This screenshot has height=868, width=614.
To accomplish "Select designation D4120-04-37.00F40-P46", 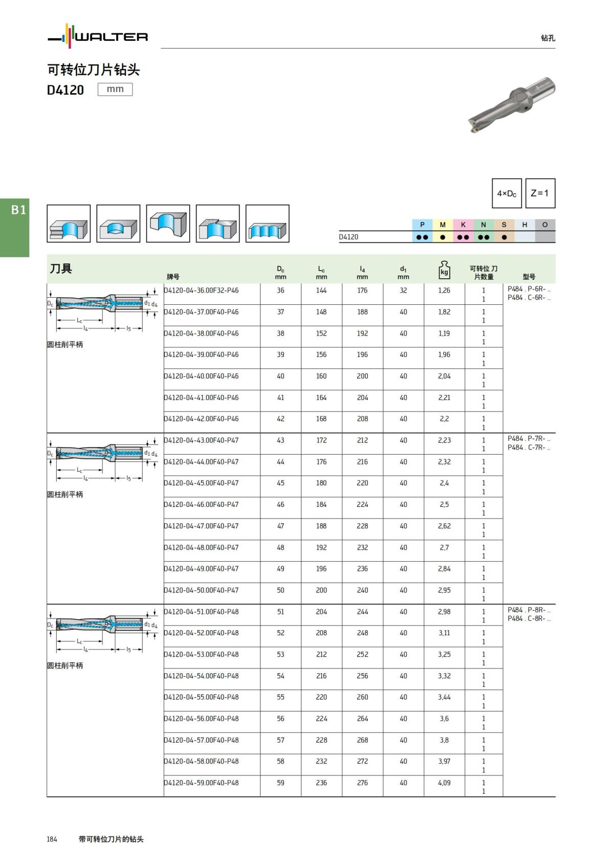I will 201,312.
